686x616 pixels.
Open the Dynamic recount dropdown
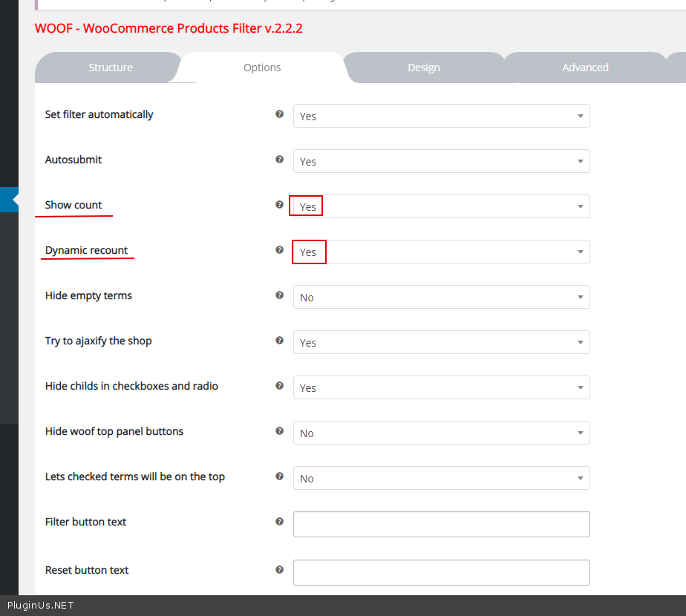442,252
